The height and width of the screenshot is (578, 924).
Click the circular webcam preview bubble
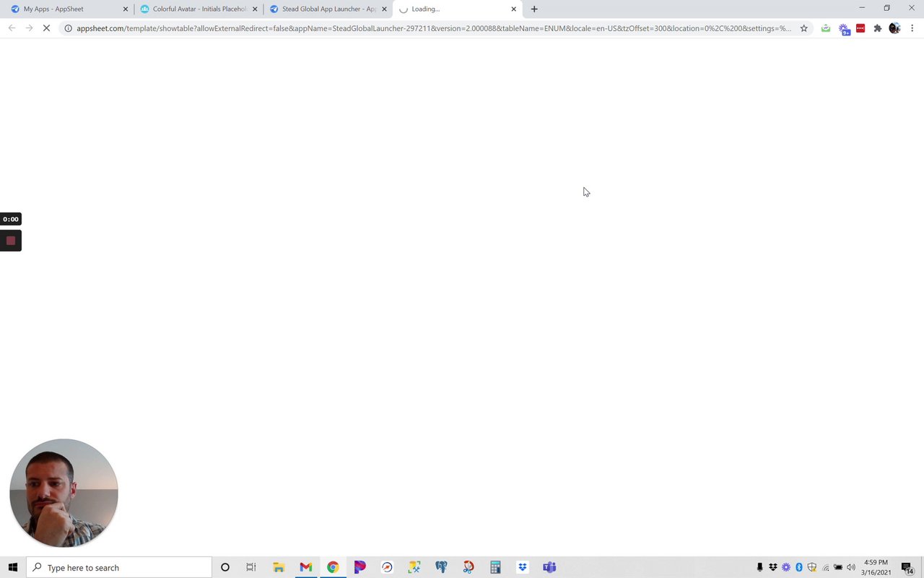pos(64,493)
